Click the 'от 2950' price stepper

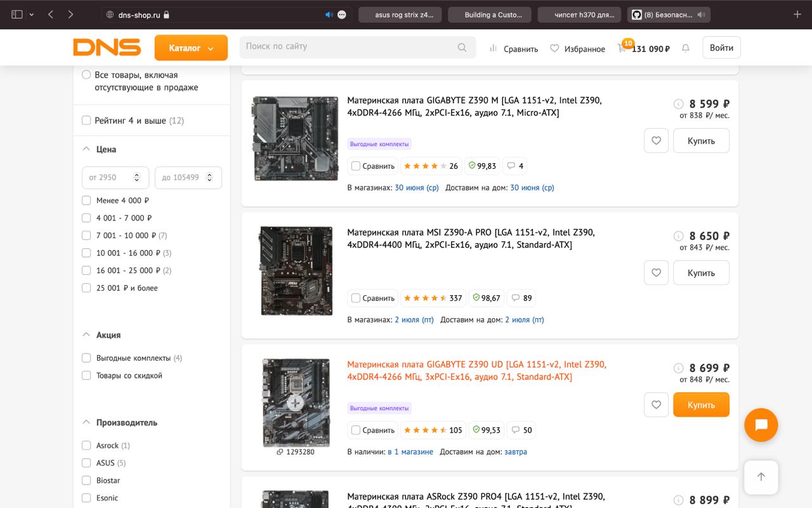click(136, 177)
